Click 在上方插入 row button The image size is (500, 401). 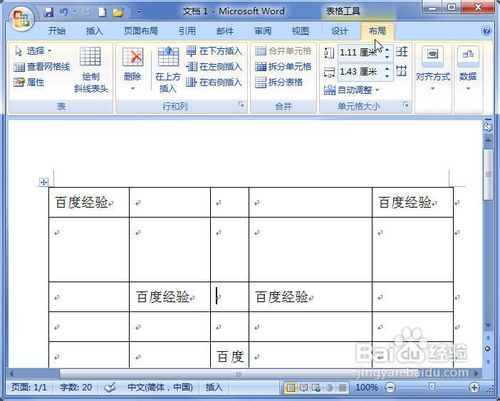[x=168, y=69]
